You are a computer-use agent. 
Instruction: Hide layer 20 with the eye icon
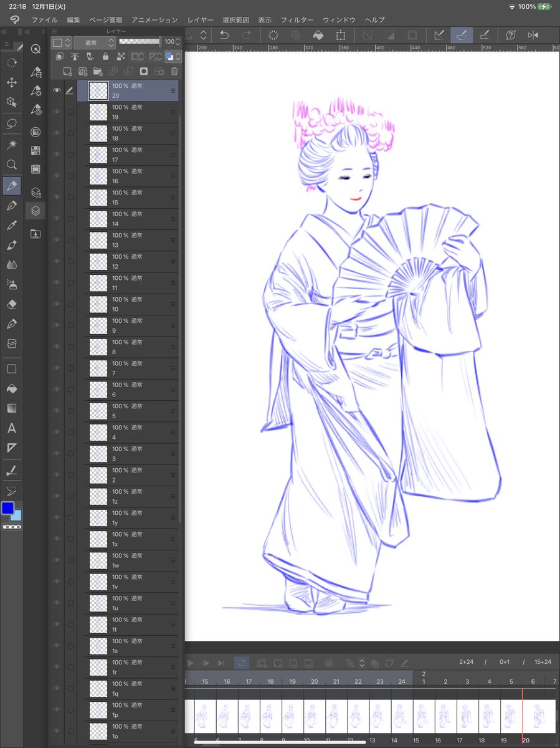(x=57, y=90)
